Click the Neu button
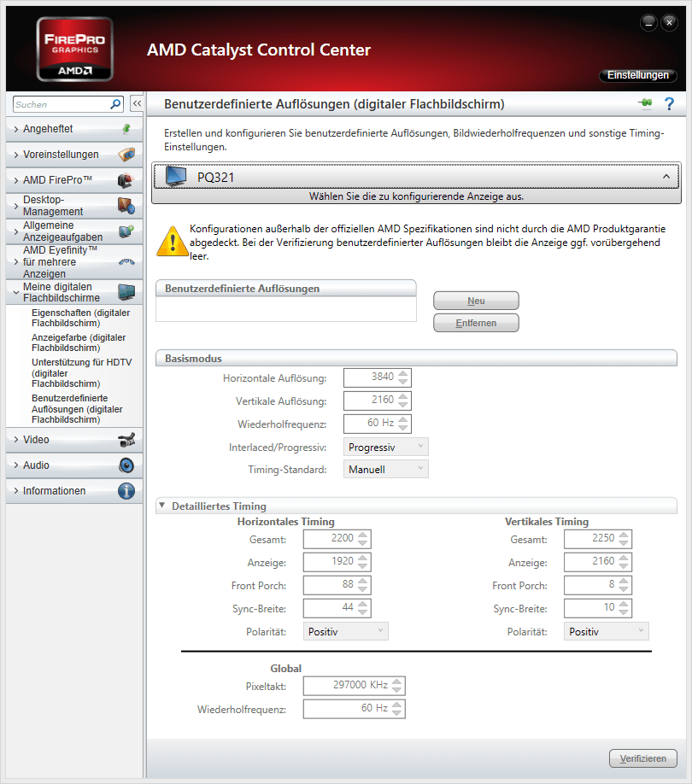 point(476,301)
